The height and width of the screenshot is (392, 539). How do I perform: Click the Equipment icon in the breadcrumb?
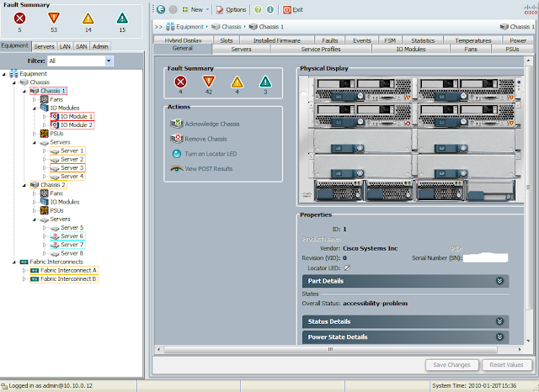(170, 27)
